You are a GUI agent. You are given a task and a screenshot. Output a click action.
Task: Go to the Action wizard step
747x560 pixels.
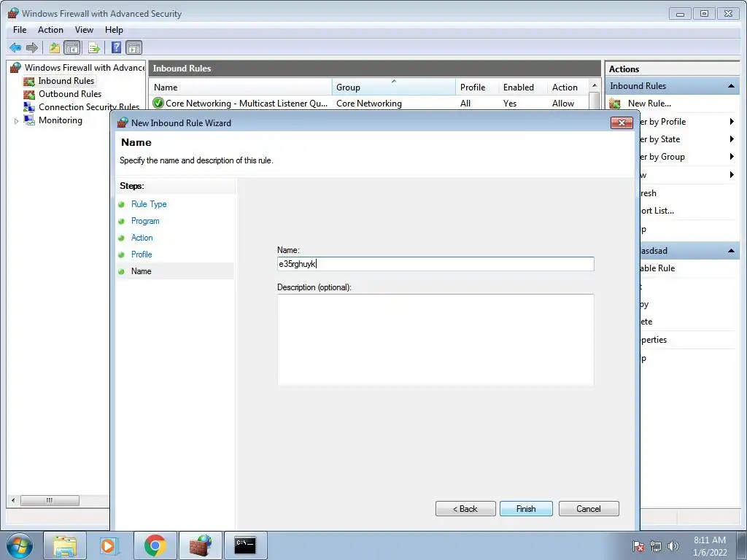click(x=142, y=238)
